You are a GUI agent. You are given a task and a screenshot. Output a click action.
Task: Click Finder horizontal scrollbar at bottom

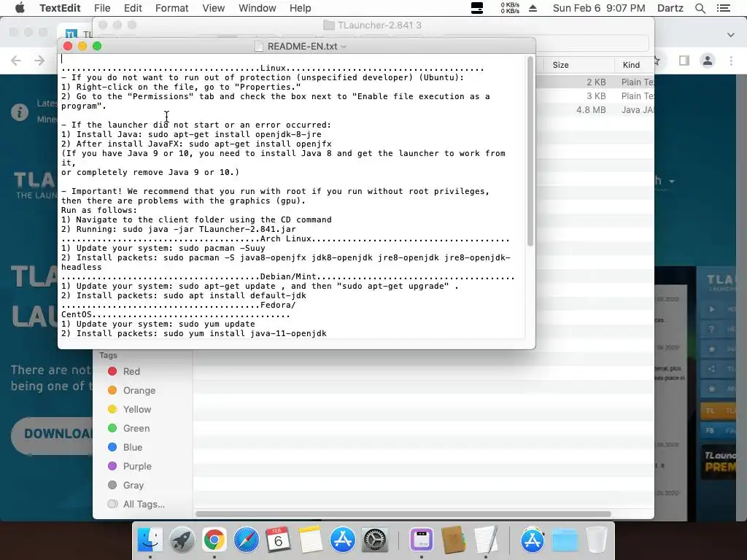(x=403, y=514)
